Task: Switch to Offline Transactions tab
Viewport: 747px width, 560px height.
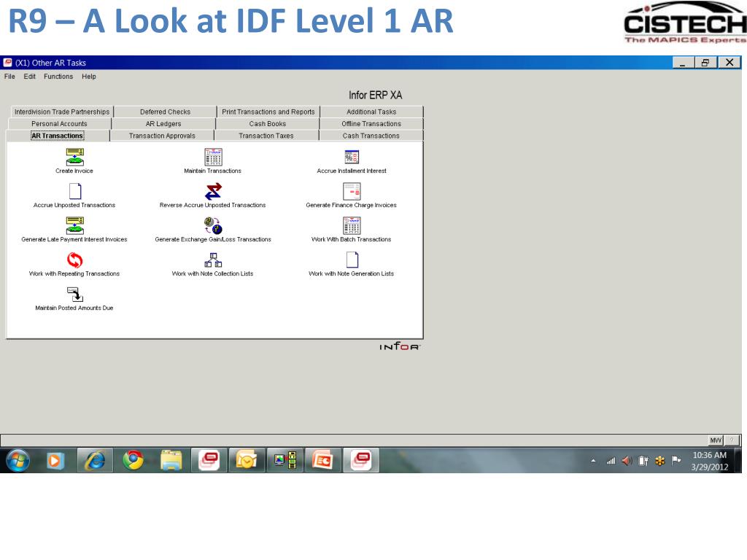Action: click(x=371, y=123)
